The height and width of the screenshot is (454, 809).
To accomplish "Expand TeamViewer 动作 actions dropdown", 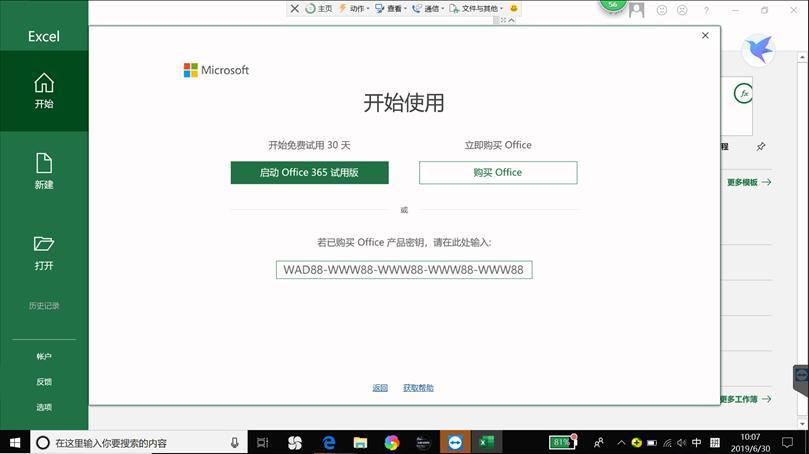I will (x=354, y=8).
